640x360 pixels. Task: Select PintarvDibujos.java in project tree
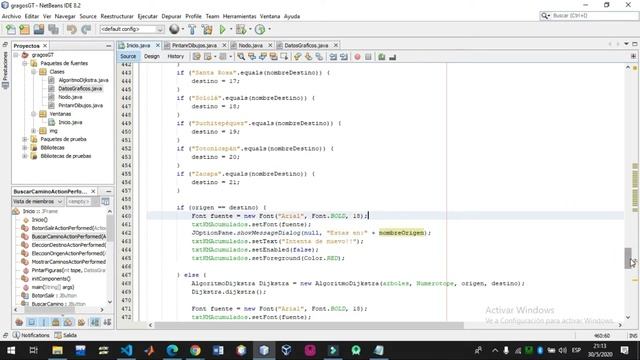(80, 105)
